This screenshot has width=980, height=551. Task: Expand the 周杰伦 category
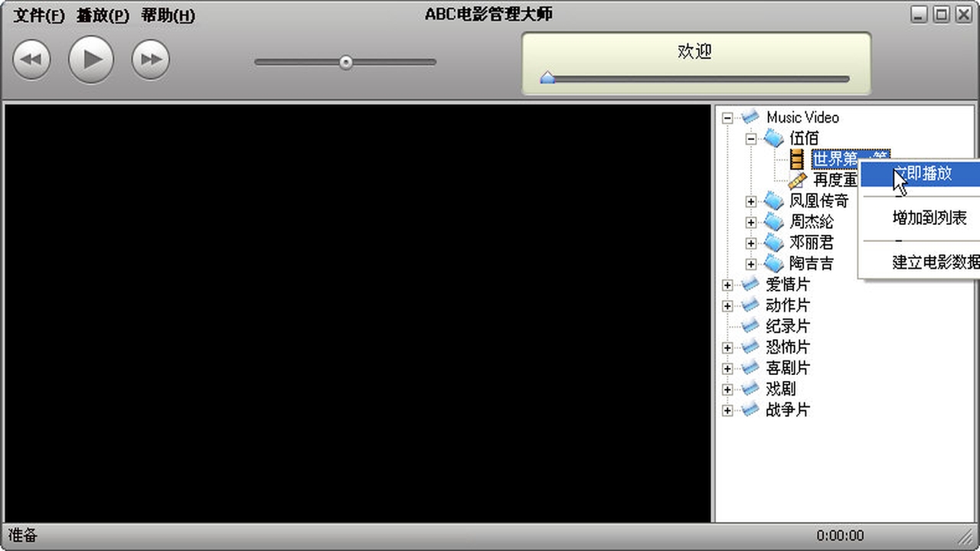751,222
